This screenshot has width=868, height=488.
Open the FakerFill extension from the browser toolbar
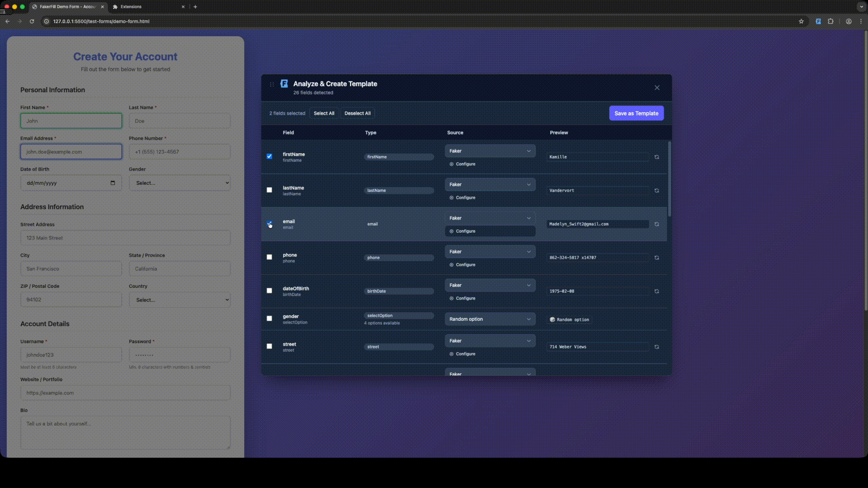(x=818, y=21)
